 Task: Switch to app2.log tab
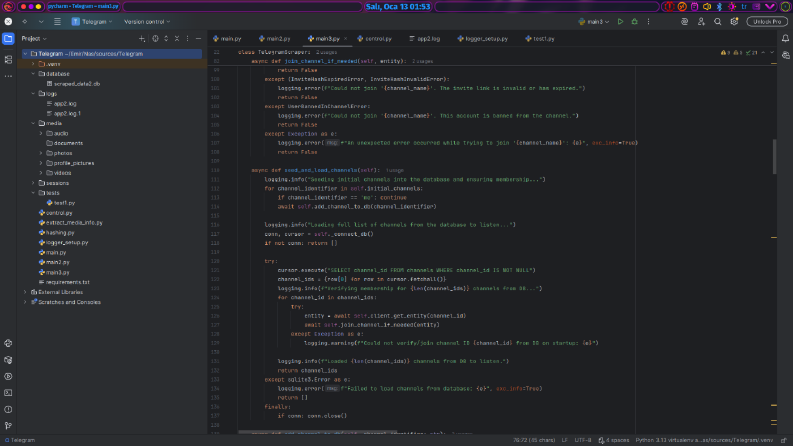424,39
